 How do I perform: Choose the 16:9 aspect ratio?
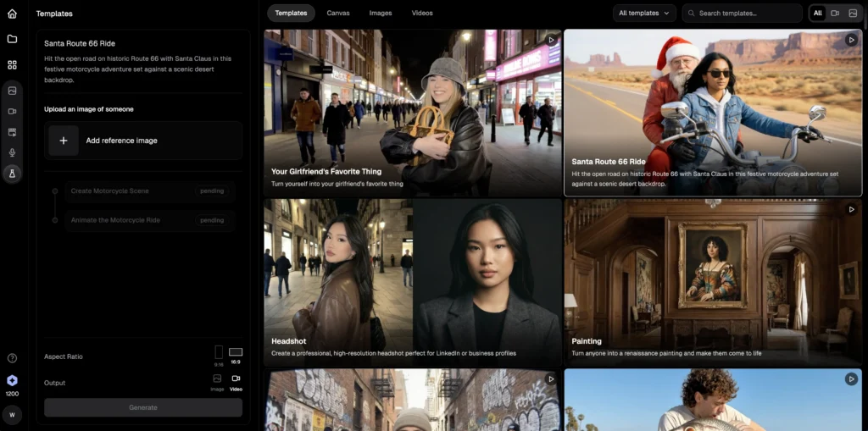click(x=236, y=352)
